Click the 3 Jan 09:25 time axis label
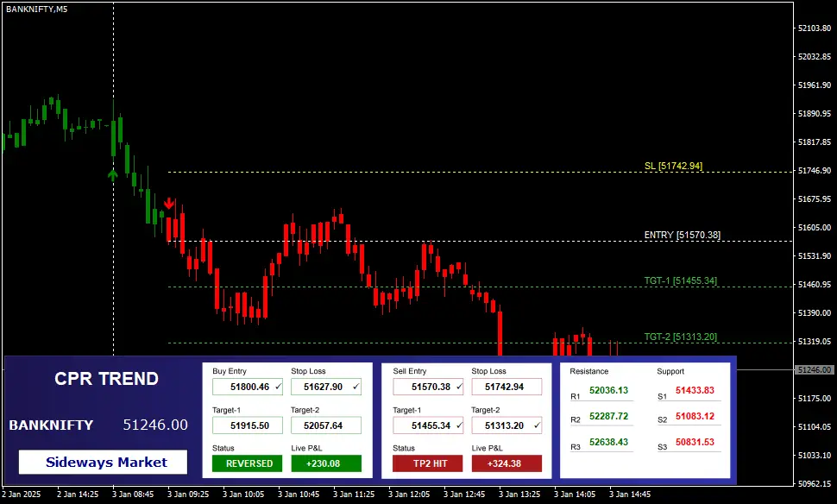The height and width of the screenshot is (504, 837). pyautogui.click(x=188, y=495)
